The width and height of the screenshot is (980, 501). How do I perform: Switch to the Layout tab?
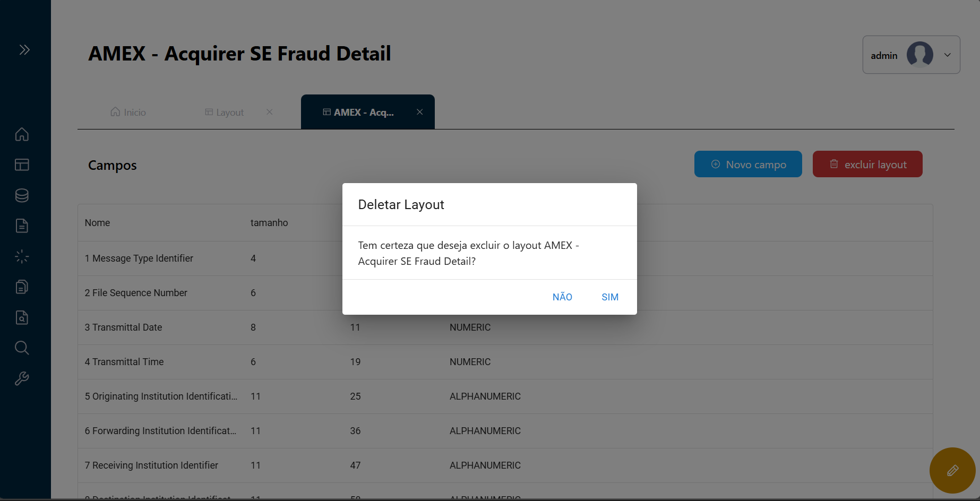click(x=225, y=113)
